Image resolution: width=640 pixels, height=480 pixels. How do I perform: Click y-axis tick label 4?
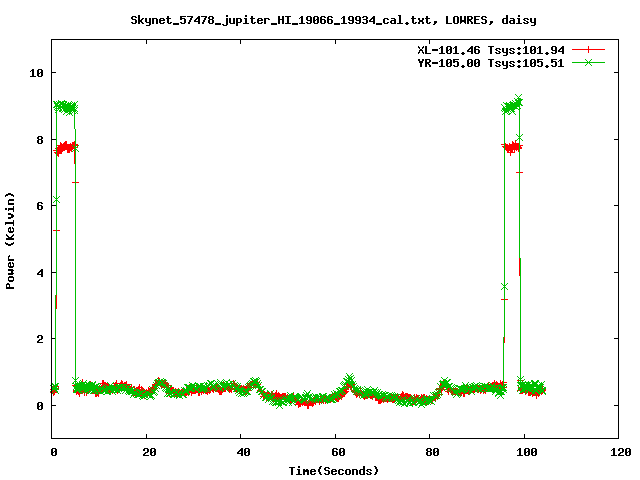(40, 273)
